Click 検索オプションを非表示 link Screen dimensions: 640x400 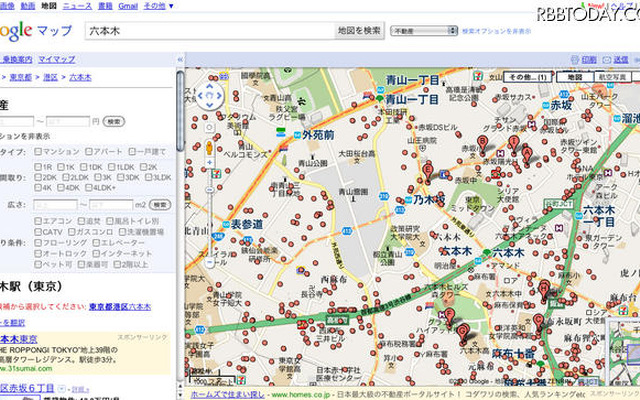pyautogui.click(x=497, y=31)
